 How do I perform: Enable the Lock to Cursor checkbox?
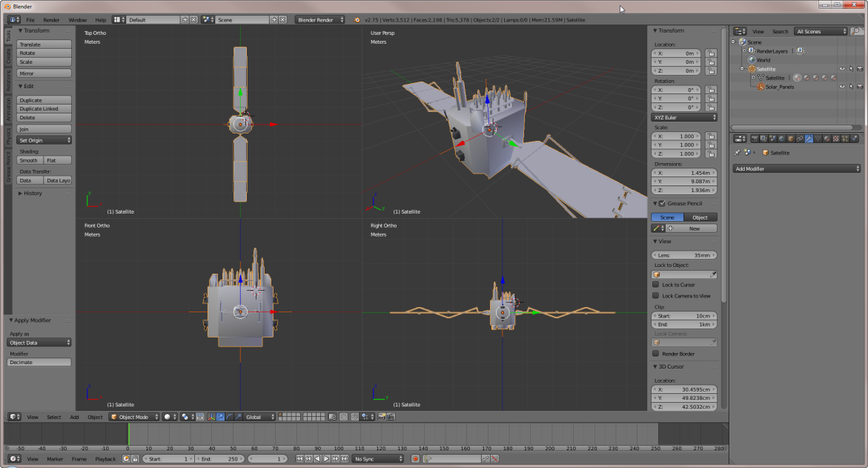coord(655,285)
